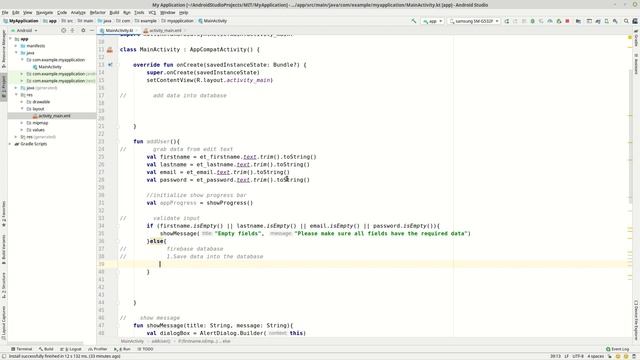Select MainActivity file in project tree
The image size is (640, 360).
coord(50,67)
